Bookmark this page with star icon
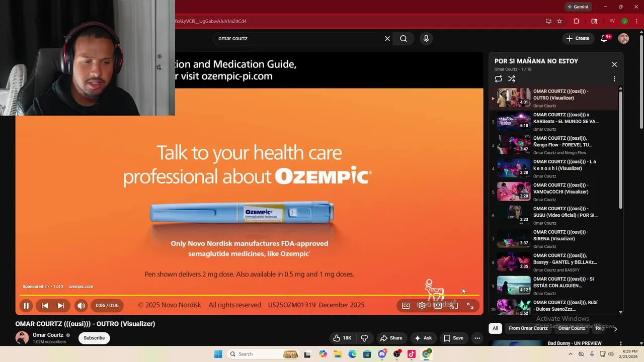This screenshot has width=644, height=362. (x=559, y=21)
